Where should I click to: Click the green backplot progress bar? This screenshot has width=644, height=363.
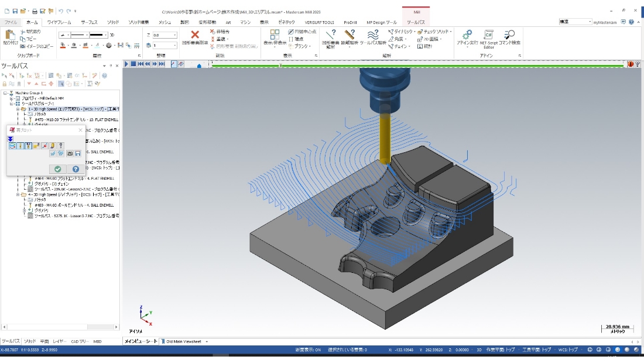click(x=418, y=65)
